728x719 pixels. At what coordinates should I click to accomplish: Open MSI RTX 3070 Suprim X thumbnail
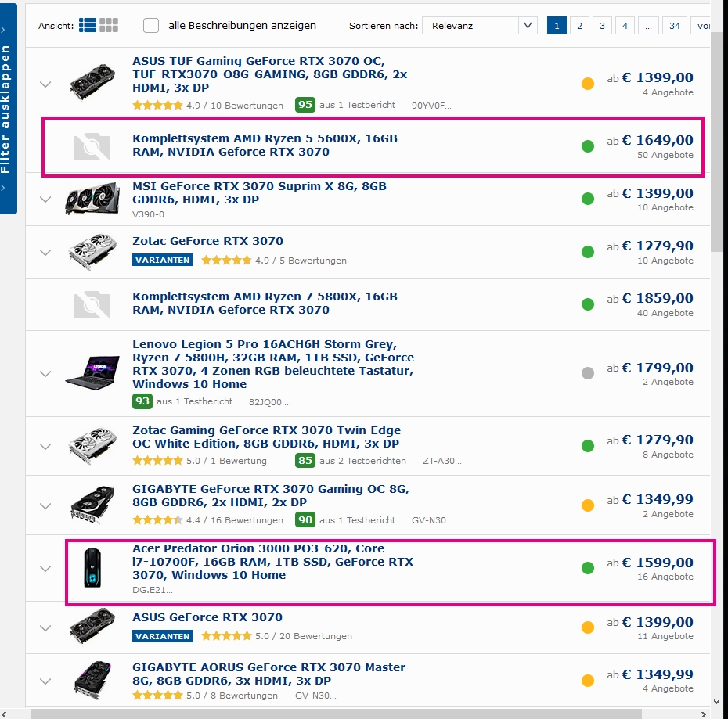[92, 199]
